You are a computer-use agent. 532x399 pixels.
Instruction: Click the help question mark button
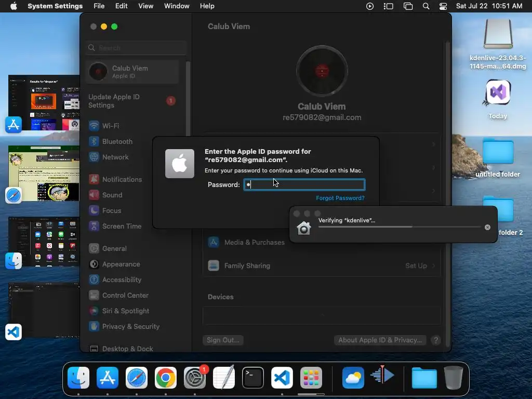pos(436,340)
